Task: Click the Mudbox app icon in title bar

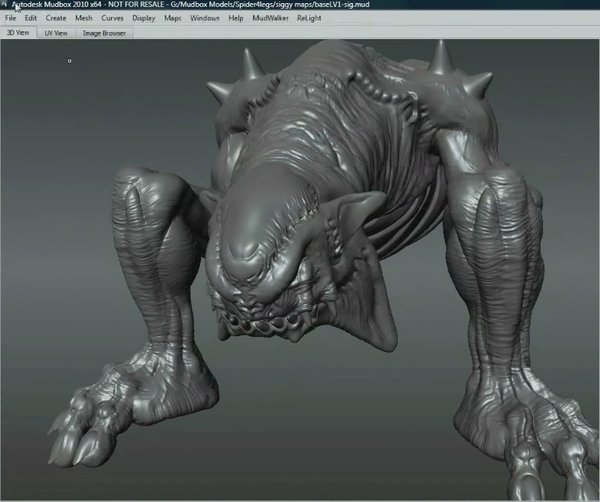Action: point(5,5)
